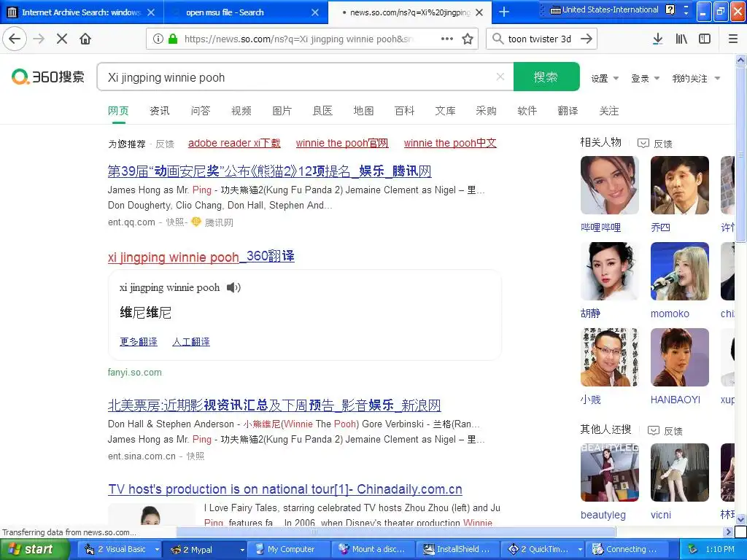Viewport: 747px width, 560px height.
Task: Open InstallShield taskbar item
Action: coord(458,549)
